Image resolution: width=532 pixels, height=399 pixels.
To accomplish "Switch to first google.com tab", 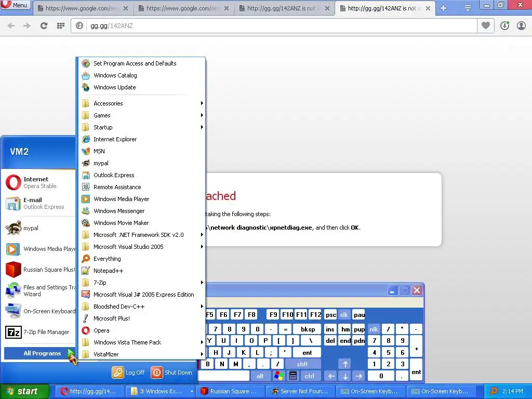I will tap(83, 8).
